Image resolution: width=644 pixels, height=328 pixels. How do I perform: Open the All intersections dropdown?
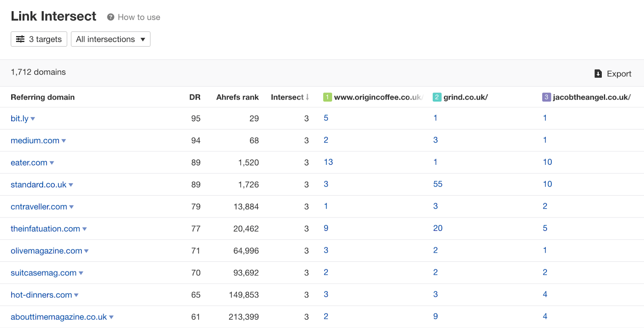coord(110,39)
